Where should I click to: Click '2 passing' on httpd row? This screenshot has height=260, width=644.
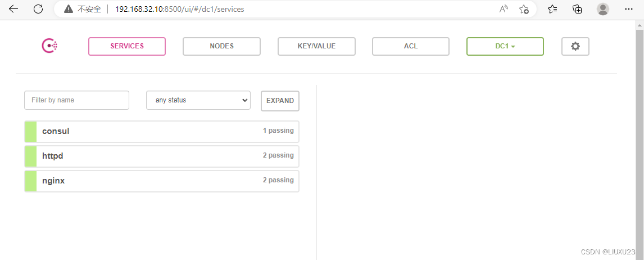[278, 155]
